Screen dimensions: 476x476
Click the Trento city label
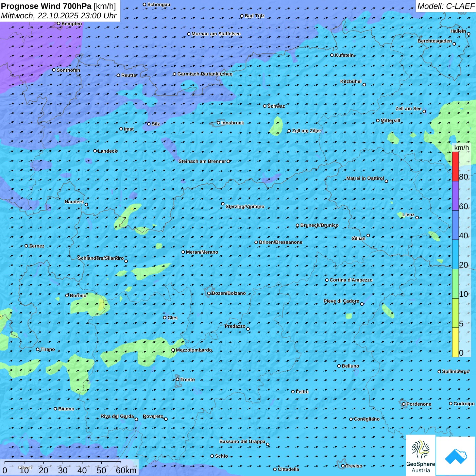tap(188, 379)
